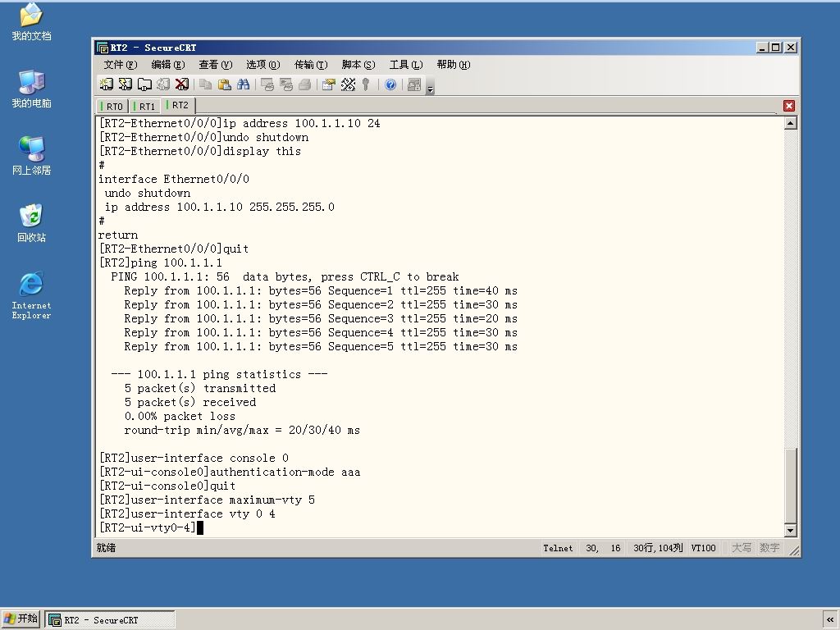Click the [RT2-ui-vty0-4] prompt line
840x630 pixels.
(148, 527)
